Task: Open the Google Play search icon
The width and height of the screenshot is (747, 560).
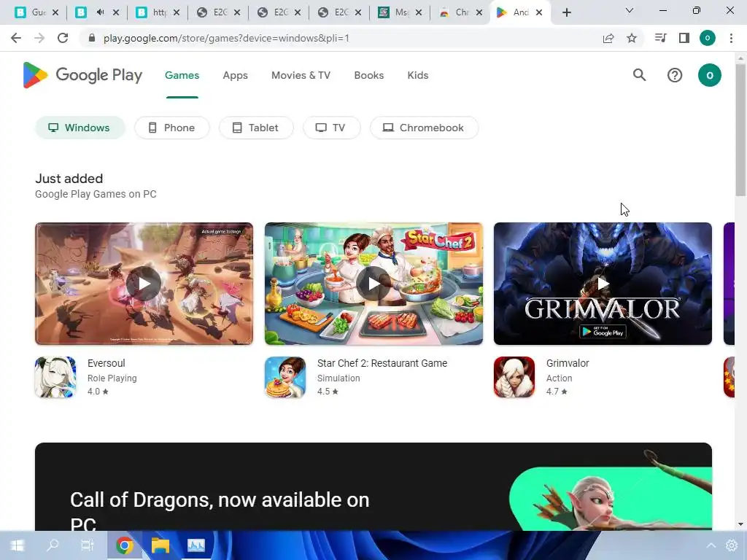Action: 639,75
